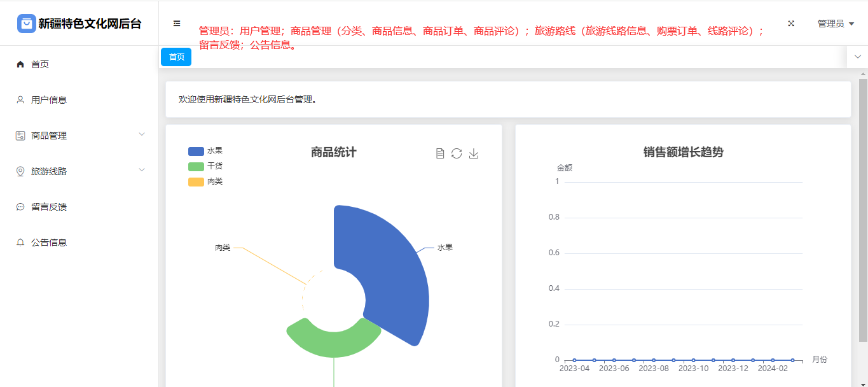Viewport: 868px width, 387px height.
Task: Open the 管理员 account dropdown
Action: point(836,24)
